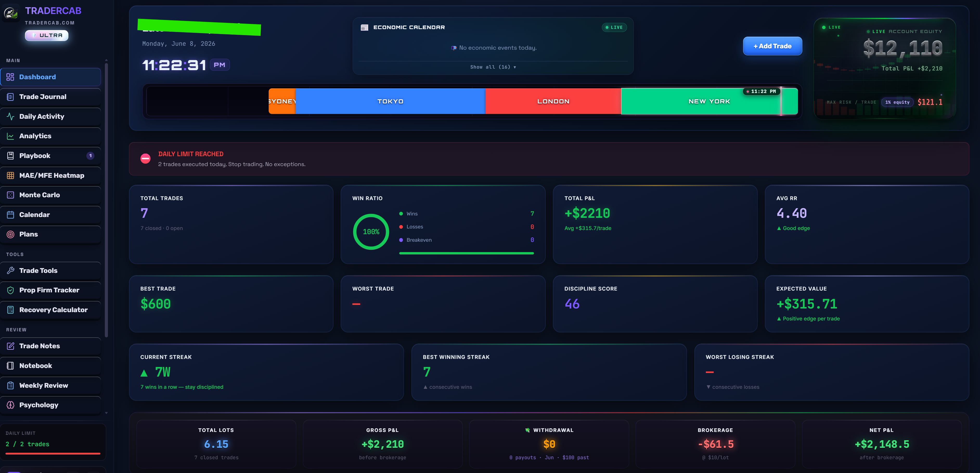Click the 1% equity pill
Screen dimensions: 980x473
897,102
